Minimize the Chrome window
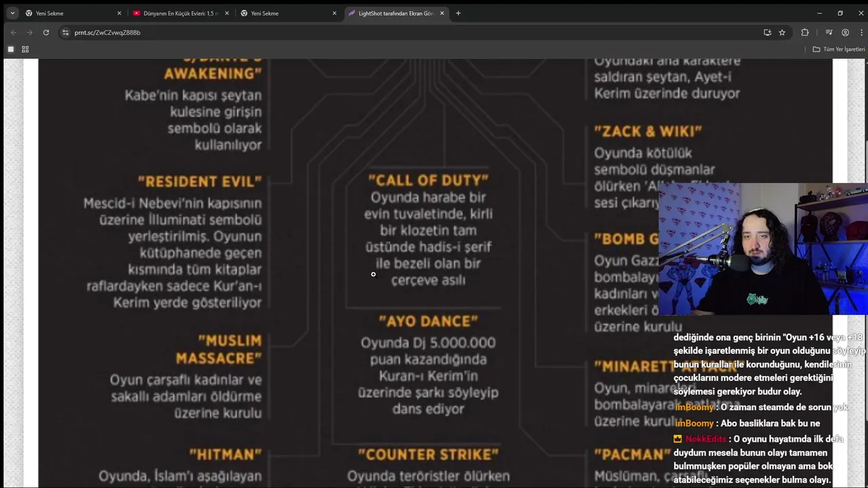This screenshot has height=488, width=868. click(819, 13)
